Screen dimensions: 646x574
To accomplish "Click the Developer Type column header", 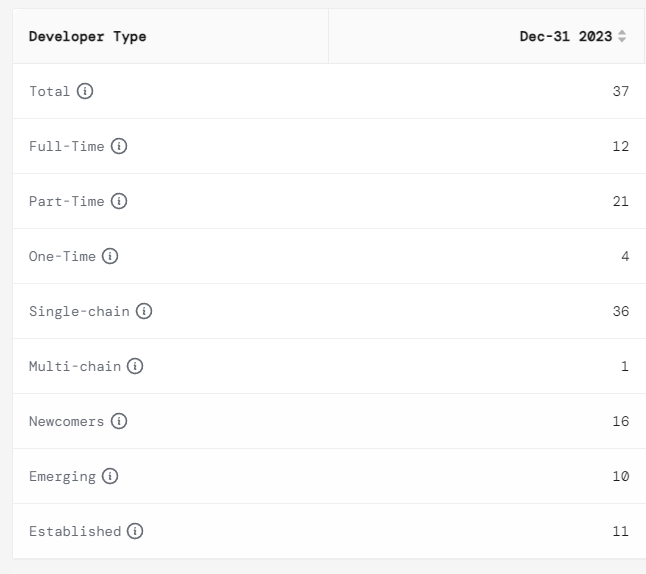I will [88, 36].
